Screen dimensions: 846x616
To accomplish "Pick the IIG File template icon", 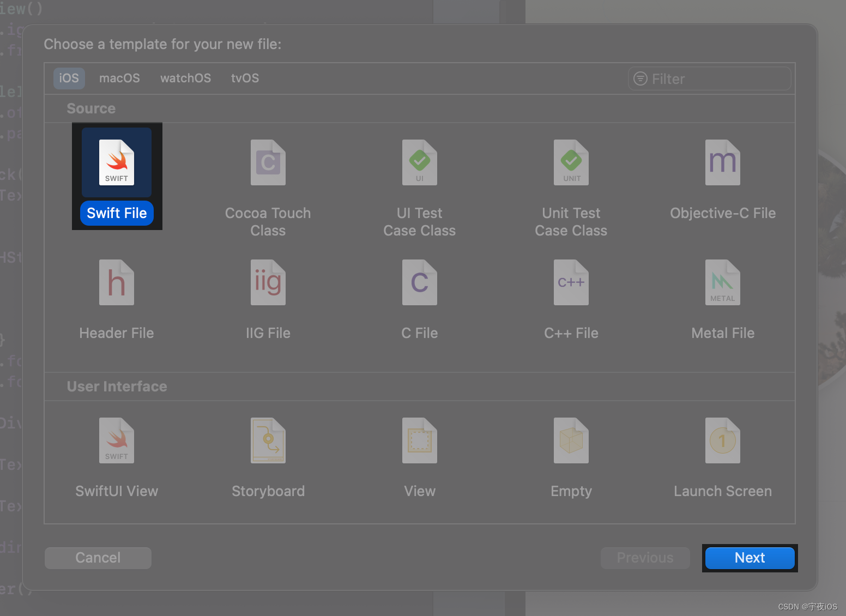I will click(268, 282).
